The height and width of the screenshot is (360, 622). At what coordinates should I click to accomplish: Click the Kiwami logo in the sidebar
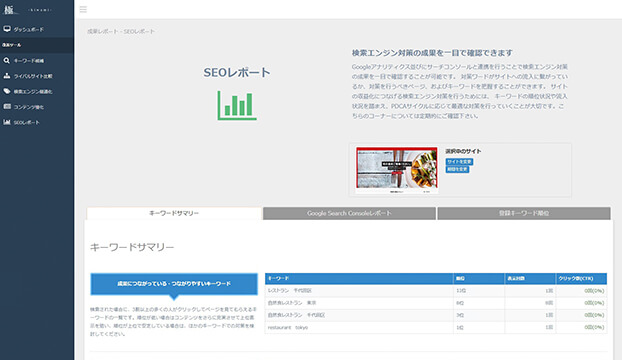coord(27,10)
